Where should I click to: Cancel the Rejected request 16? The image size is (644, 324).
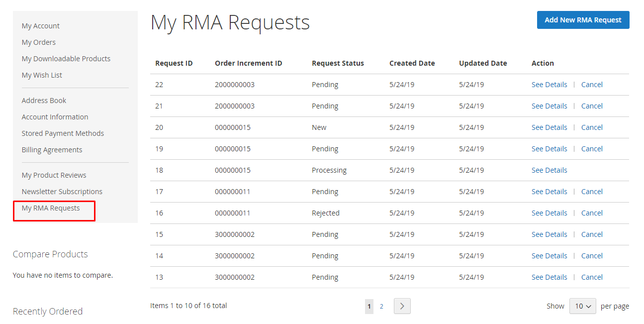(592, 213)
